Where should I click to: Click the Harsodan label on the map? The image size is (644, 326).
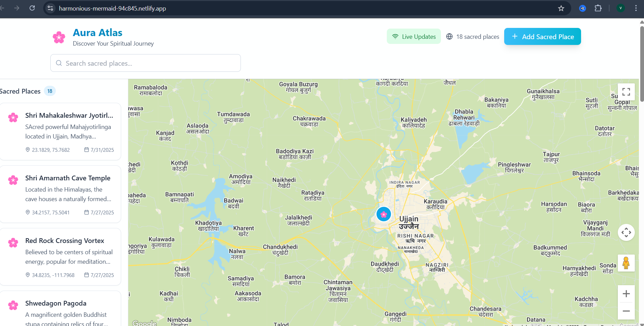click(x=554, y=207)
